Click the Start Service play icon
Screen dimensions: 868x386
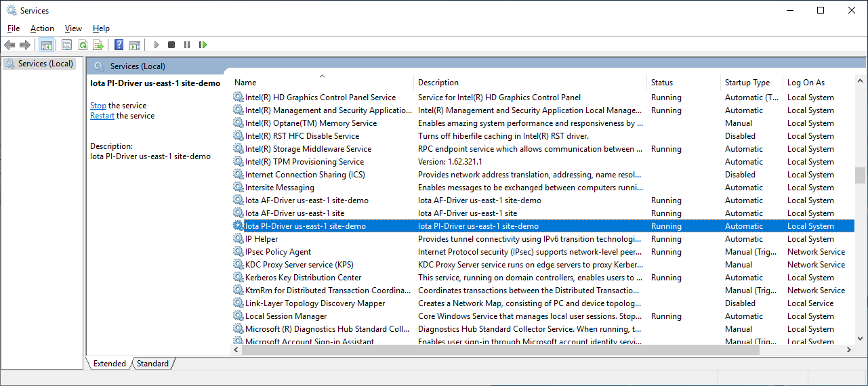point(157,45)
